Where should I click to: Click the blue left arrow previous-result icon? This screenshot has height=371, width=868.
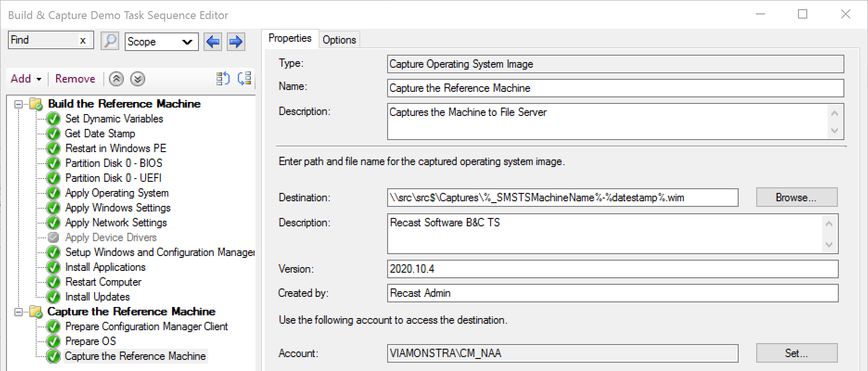tap(213, 42)
